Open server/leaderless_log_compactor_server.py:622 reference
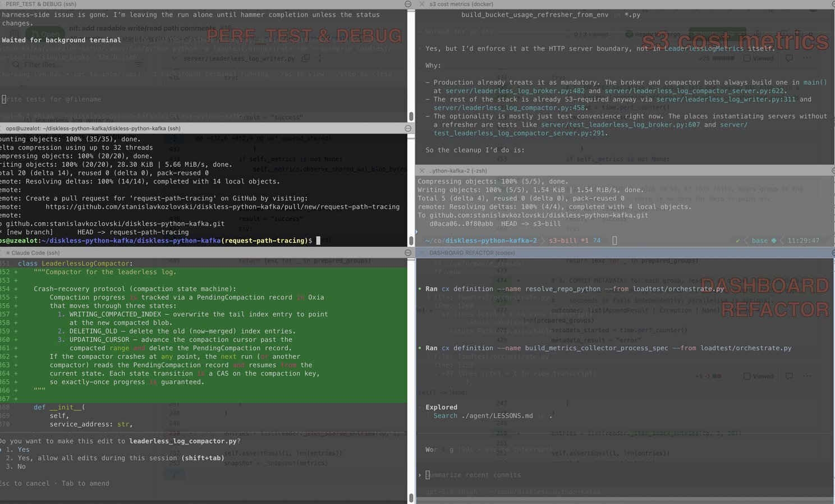The width and height of the screenshot is (835, 504). coord(695,91)
